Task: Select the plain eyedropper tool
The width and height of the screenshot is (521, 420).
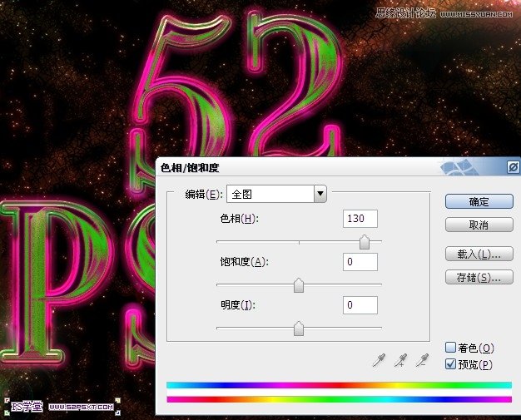Action: (x=380, y=360)
